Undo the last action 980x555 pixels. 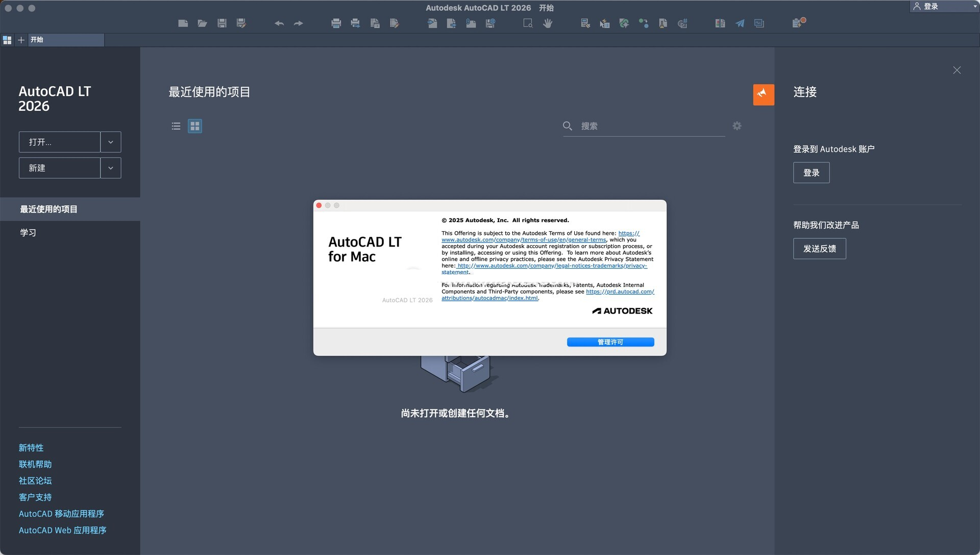[x=279, y=23]
